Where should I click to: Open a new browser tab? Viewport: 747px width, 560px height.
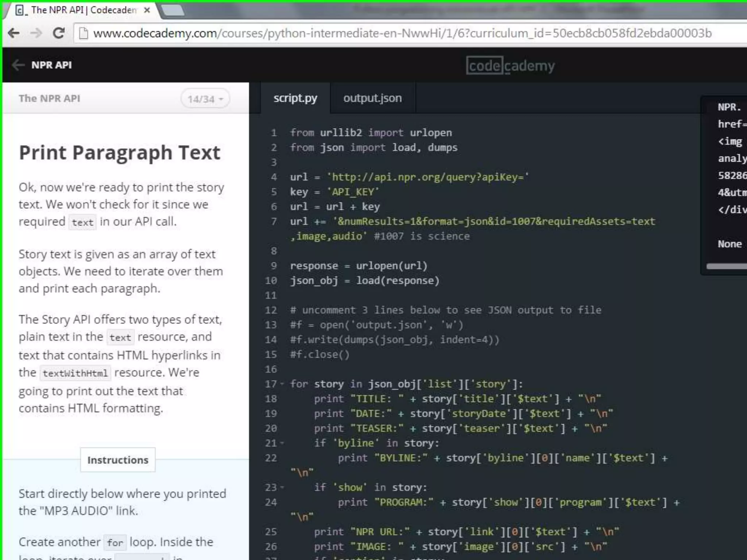pyautogui.click(x=173, y=10)
